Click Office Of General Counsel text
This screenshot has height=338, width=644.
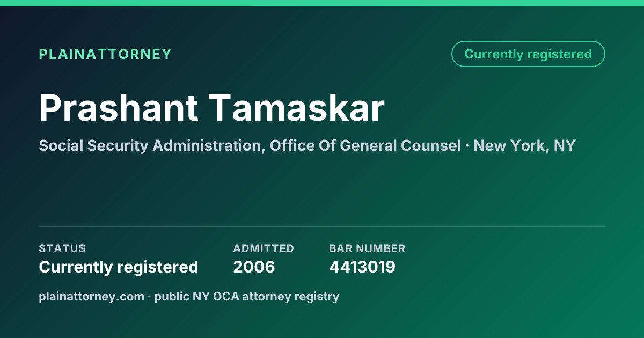coord(365,145)
